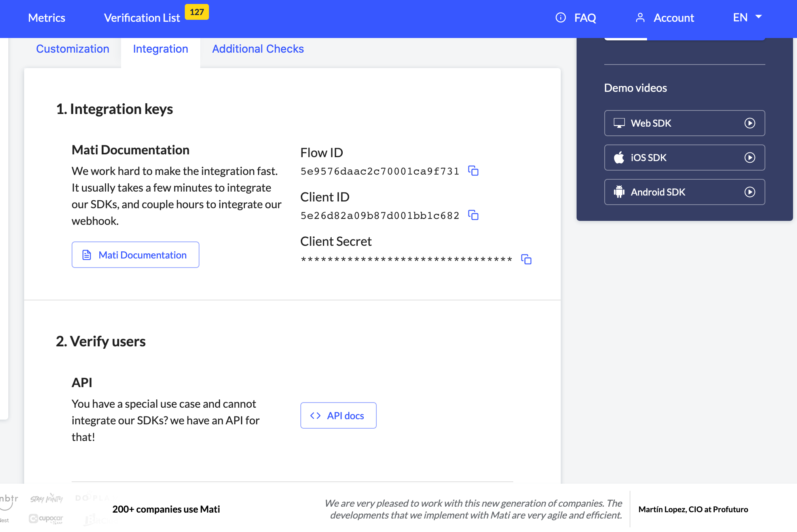Click the Account person icon

tap(640, 18)
